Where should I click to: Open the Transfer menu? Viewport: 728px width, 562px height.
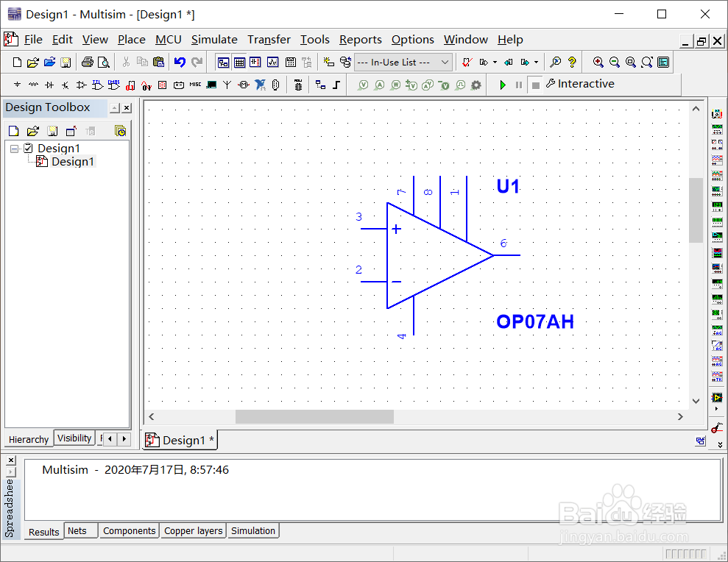[269, 40]
